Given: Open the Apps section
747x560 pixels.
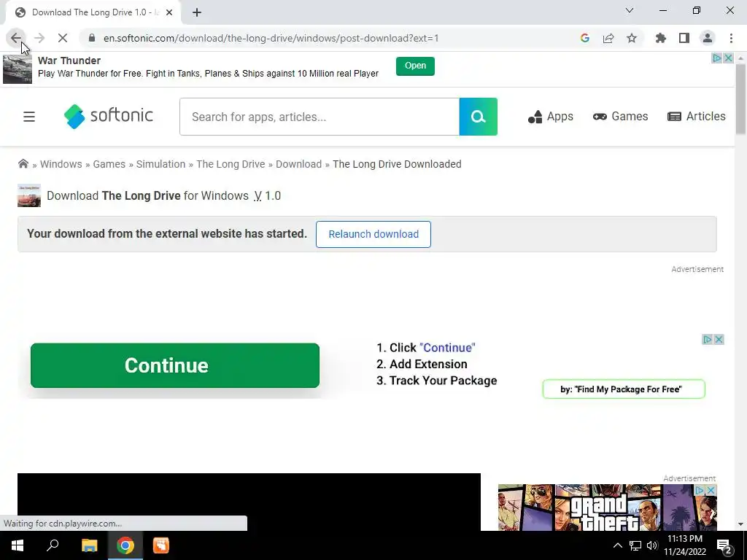Looking at the screenshot, I should coord(551,117).
